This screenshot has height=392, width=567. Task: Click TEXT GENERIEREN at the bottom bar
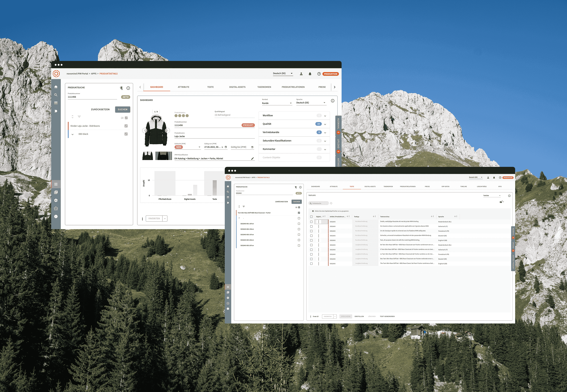point(387,316)
